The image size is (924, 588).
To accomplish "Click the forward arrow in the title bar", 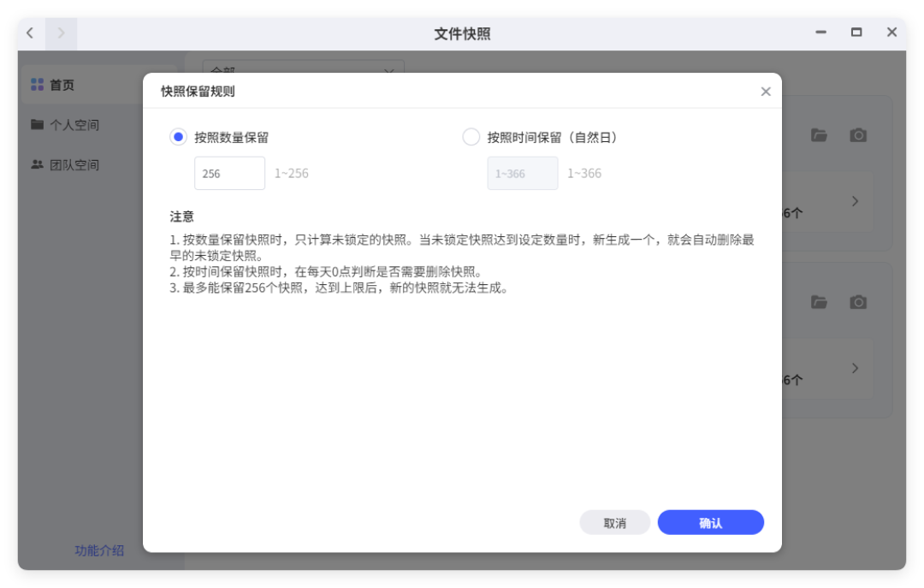I will (61, 33).
